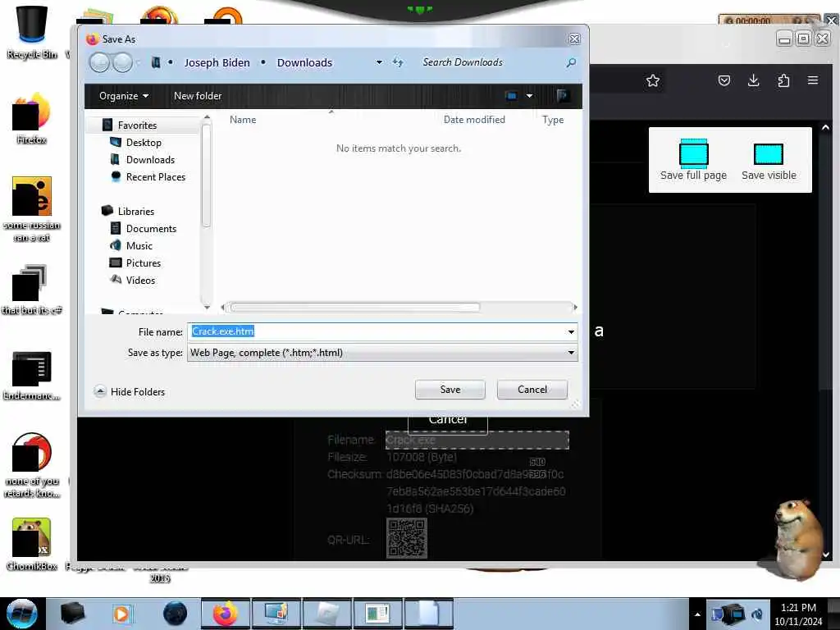The width and height of the screenshot is (840, 630).
Task: Click the Search Downloads box
Action: [x=491, y=62]
